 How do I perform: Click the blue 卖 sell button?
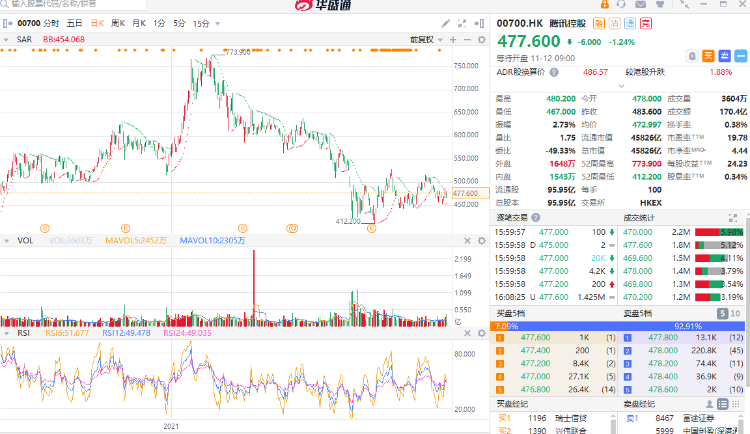pyautogui.click(x=724, y=56)
